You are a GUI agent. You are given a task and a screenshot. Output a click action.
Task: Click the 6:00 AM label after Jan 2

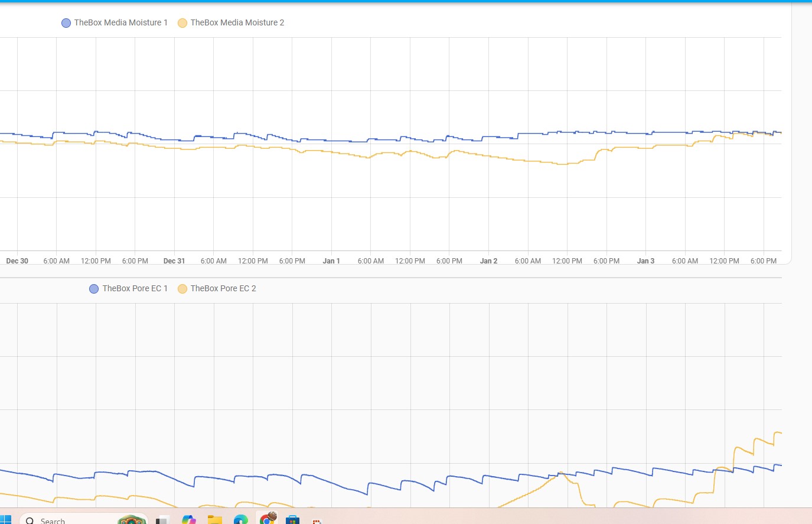click(x=527, y=261)
